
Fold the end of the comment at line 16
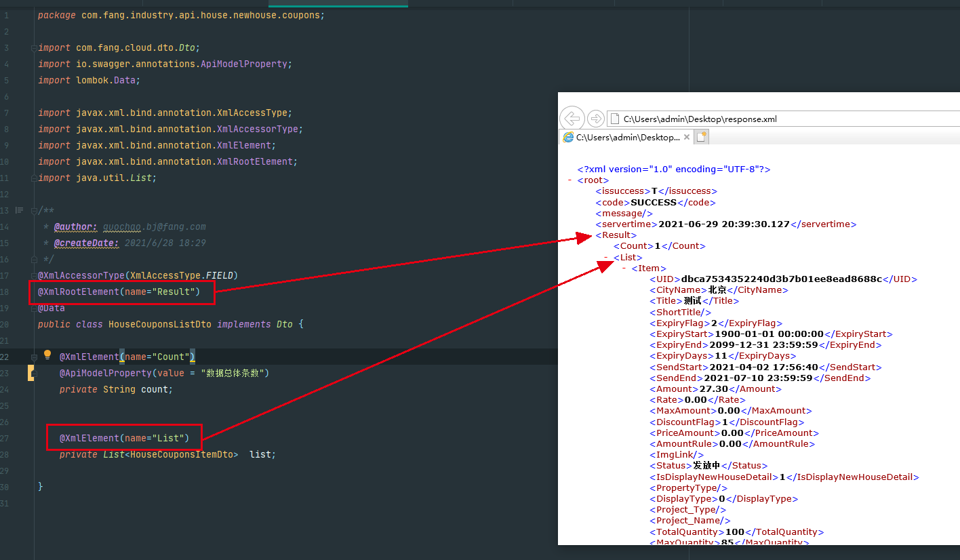coord(34,259)
